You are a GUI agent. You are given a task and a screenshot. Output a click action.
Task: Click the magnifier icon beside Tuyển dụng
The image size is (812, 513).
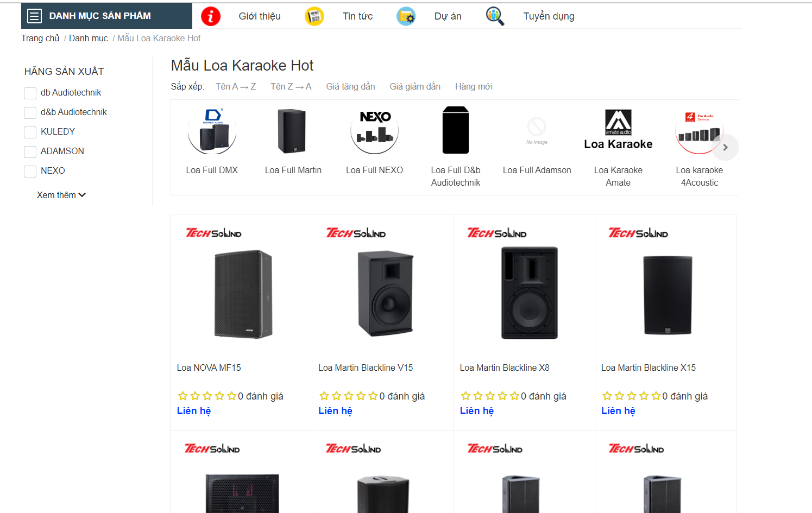(495, 16)
